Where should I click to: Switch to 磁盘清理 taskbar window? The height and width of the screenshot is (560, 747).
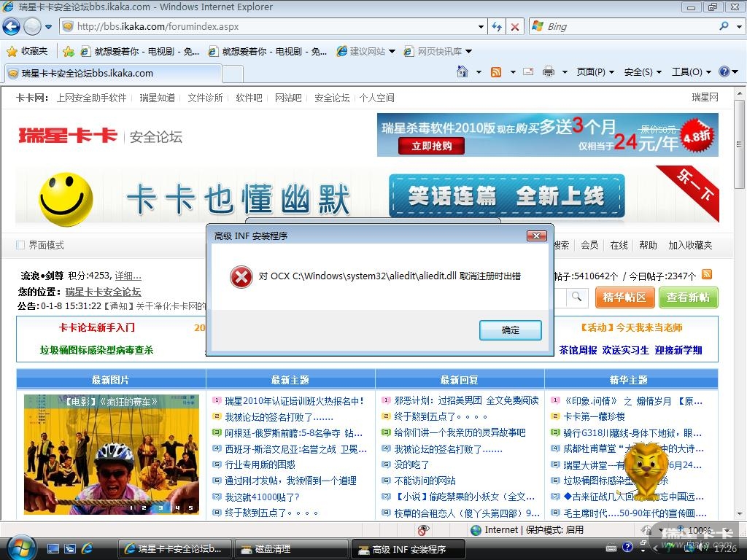292,549
